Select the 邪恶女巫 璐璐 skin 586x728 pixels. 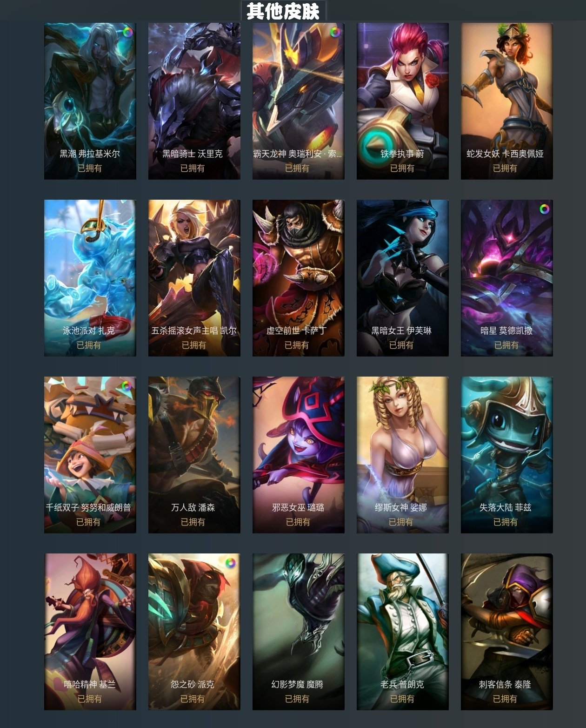tap(299, 455)
